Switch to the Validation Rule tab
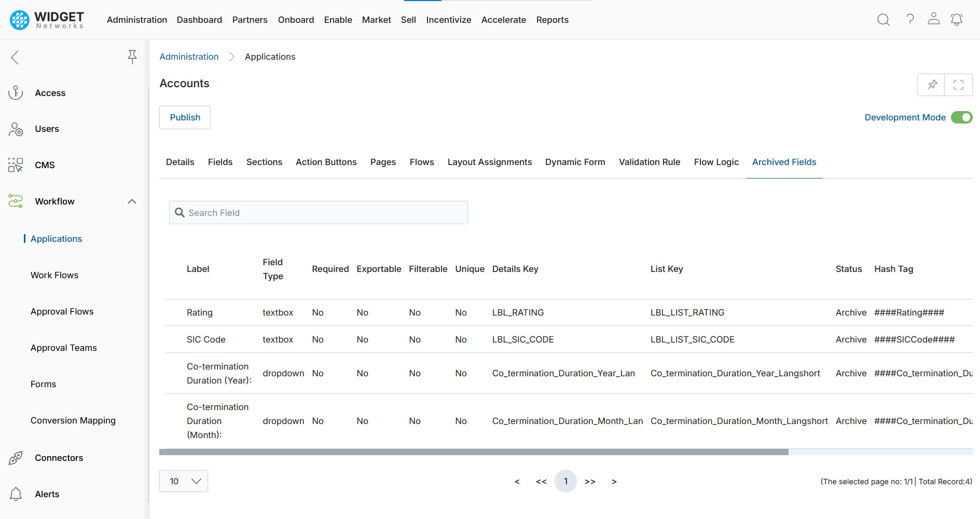The height and width of the screenshot is (519, 980). tap(650, 162)
